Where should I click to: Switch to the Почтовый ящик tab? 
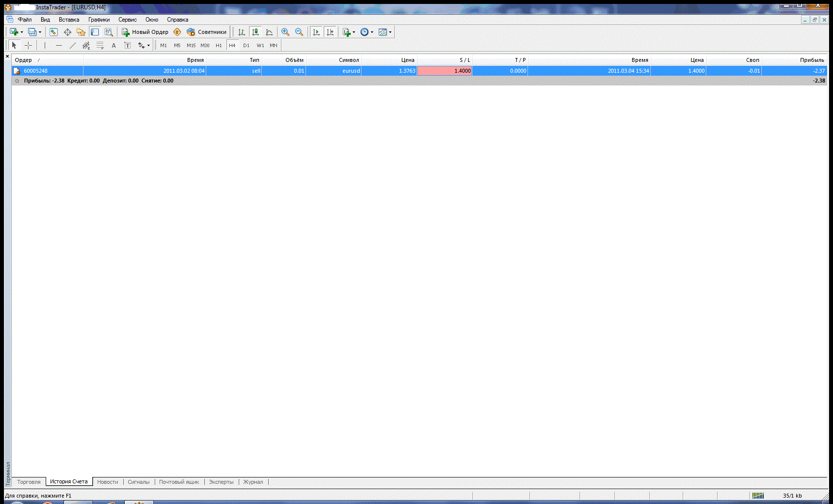point(179,482)
